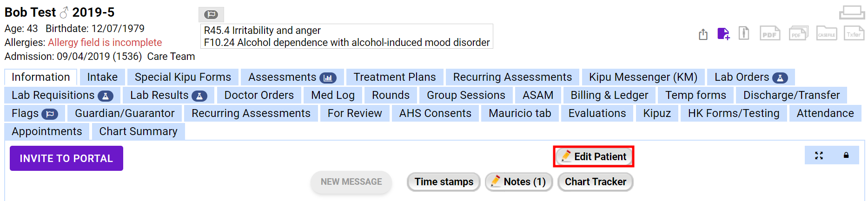Click the share/export icon

pyautogui.click(x=703, y=34)
